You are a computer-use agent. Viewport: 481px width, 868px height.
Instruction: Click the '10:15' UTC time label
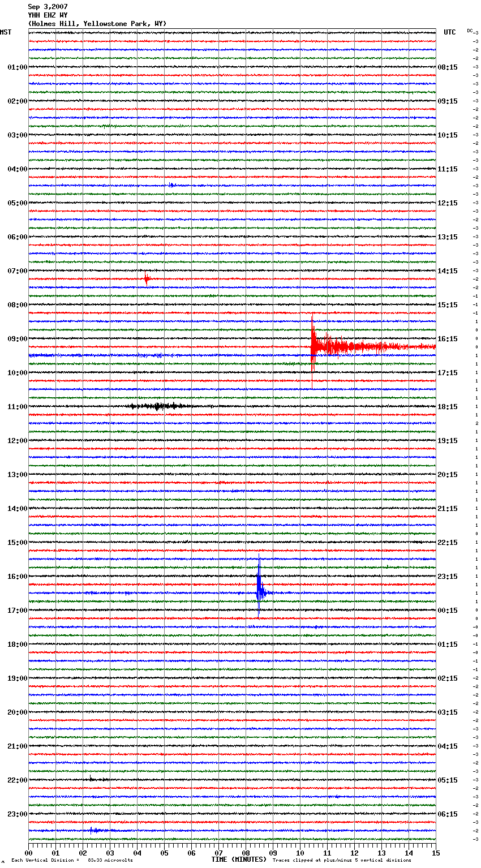(x=448, y=135)
